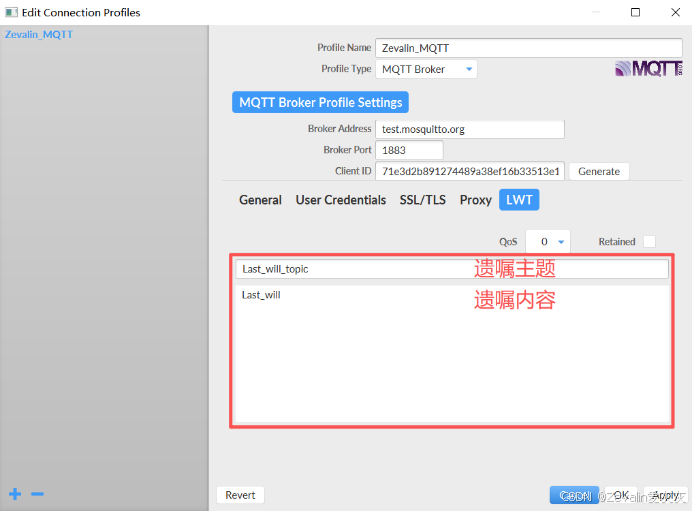Image resolution: width=693 pixels, height=511 pixels.
Task: Toggle the Retained checkbox
Action: point(649,242)
